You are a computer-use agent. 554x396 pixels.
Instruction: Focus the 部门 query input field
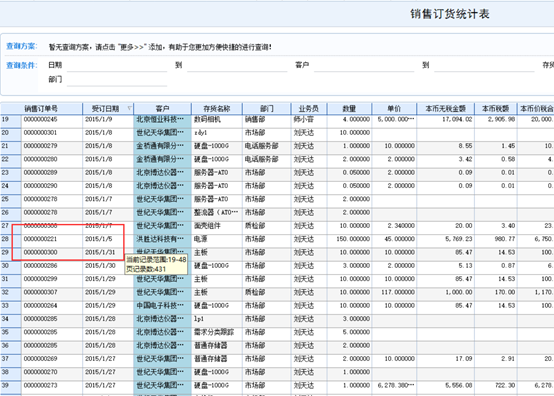point(117,80)
